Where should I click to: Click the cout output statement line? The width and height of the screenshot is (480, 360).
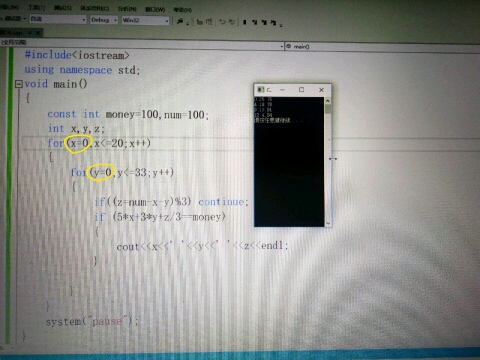[x=202, y=246]
